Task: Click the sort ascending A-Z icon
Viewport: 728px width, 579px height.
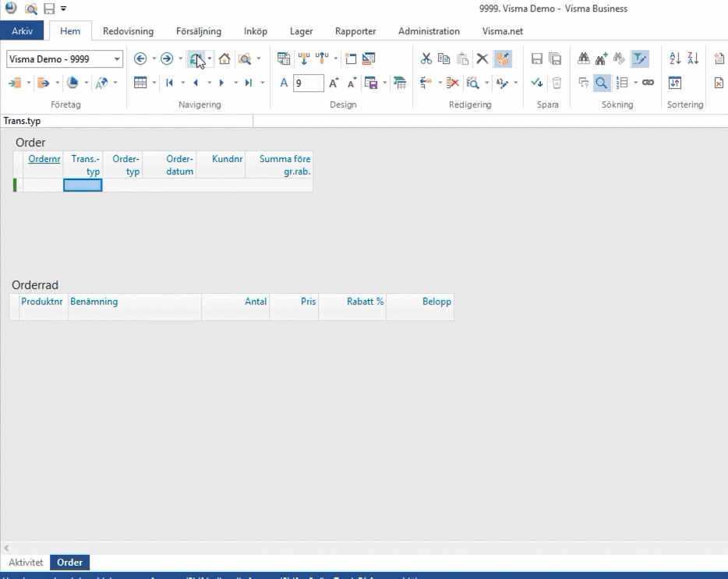Action: click(x=675, y=58)
